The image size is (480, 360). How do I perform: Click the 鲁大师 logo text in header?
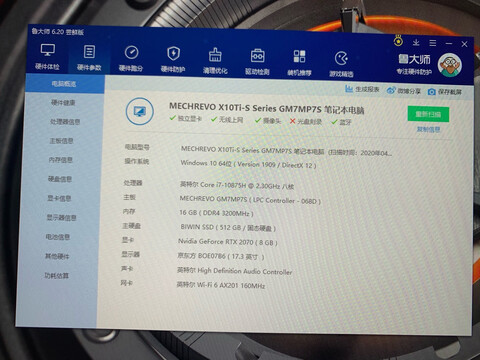click(x=414, y=59)
